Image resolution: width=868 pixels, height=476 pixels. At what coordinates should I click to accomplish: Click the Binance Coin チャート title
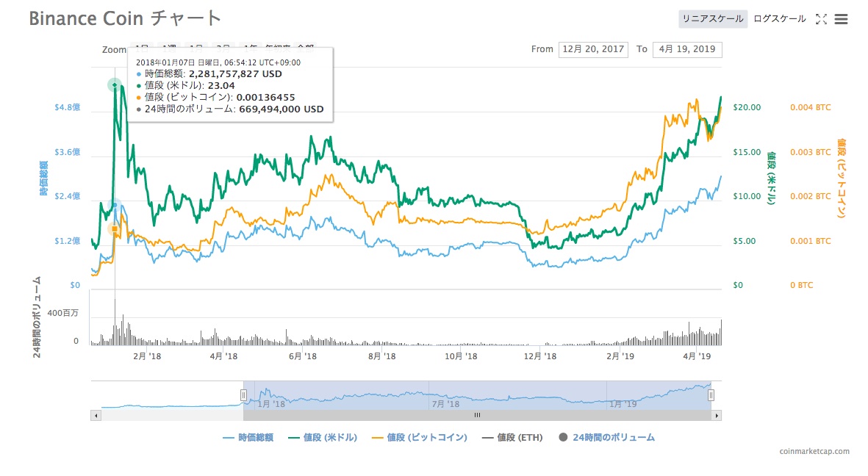tap(125, 18)
